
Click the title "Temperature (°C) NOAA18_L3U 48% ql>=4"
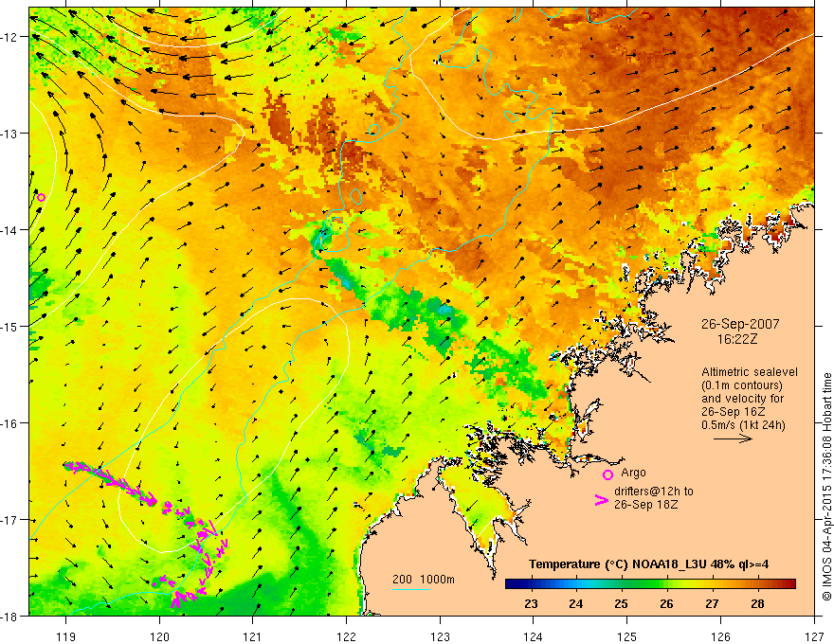648,564
